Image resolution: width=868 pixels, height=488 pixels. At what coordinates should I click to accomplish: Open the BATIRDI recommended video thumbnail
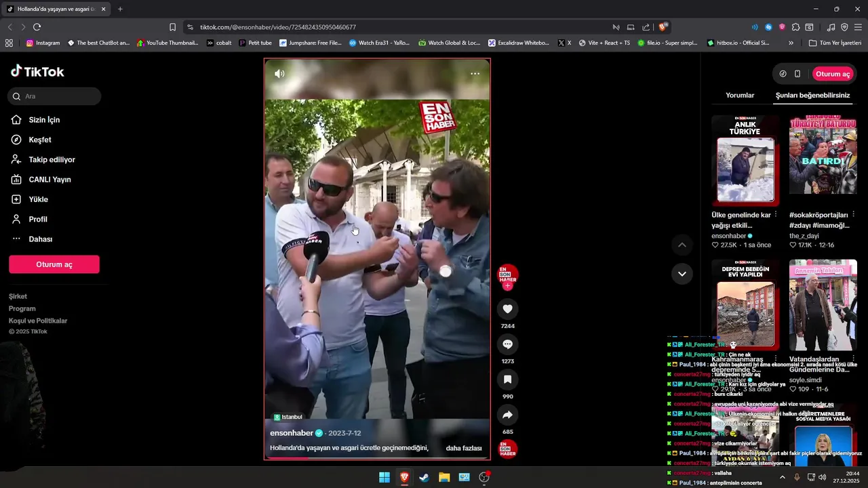823,160
